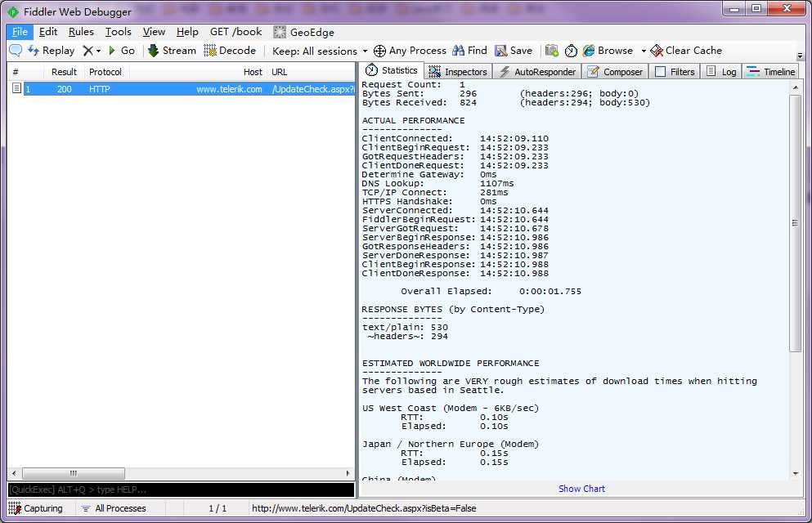Open the Remove sessions dropdown arrow
The height and width of the screenshot is (523, 812).
click(x=98, y=51)
